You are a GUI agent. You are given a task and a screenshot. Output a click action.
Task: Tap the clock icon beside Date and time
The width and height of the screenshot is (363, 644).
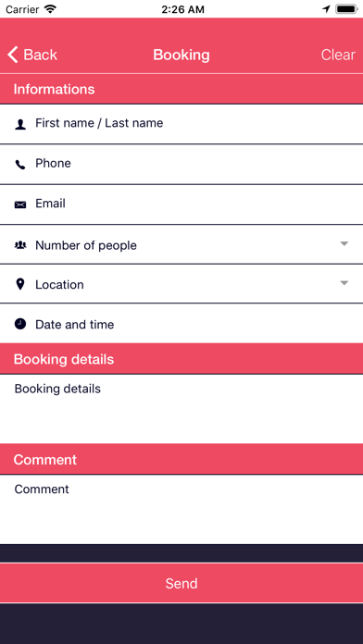tap(20, 324)
